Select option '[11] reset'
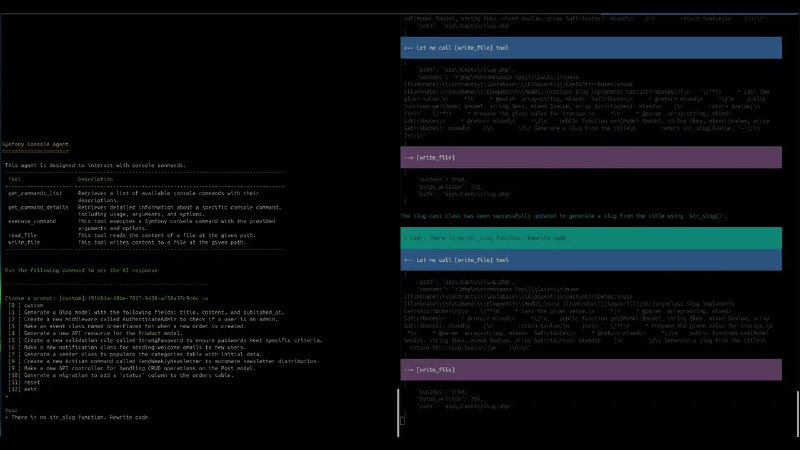Screen dimensions: 800x450 pos(24,383)
